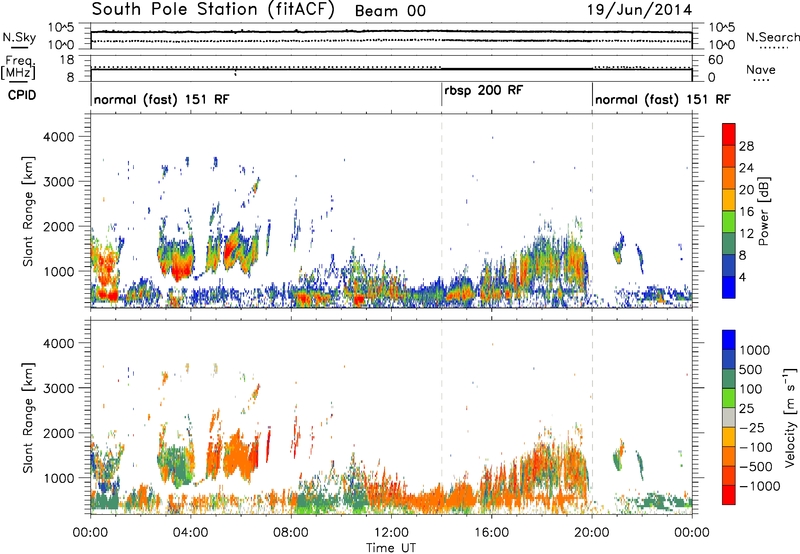800x554 pixels.
Task: Click the 'Slant Range [km]' label of velocity panel
Action: pyautogui.click(x=28, y=418)
